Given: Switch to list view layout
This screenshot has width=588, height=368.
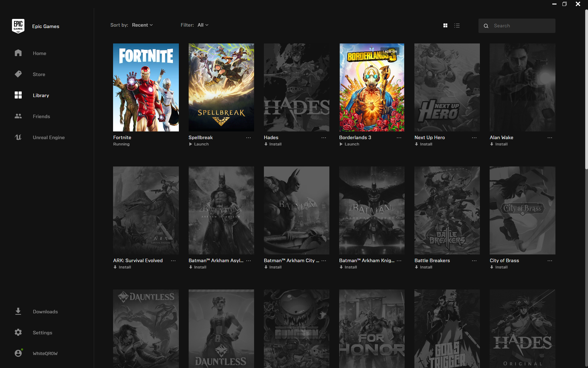Looking at the screenshot, I should coord(457,26).
